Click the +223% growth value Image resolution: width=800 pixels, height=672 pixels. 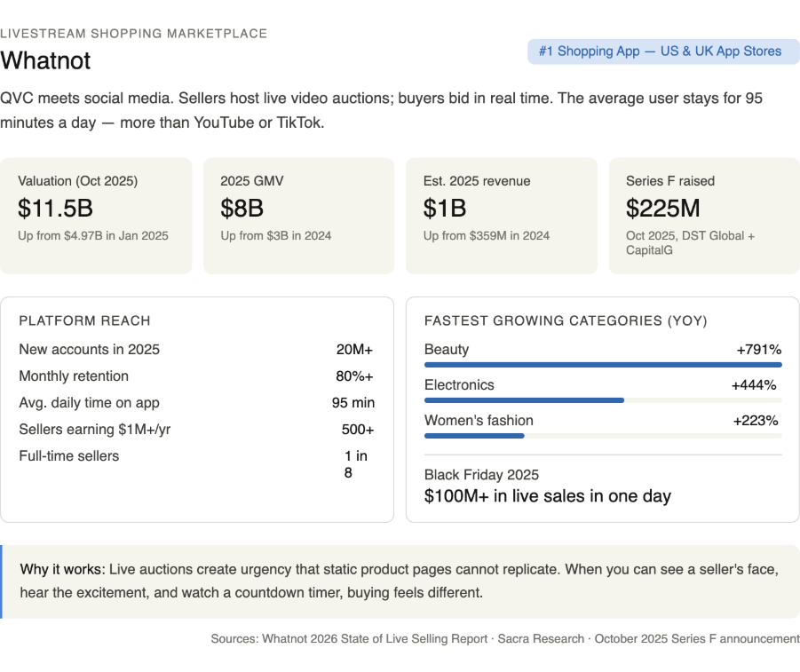click(x=756, y=421)
